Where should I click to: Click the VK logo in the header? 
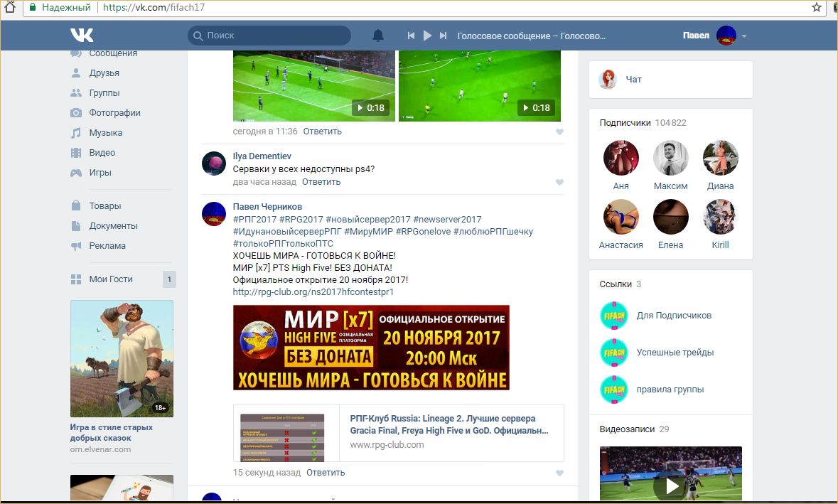pos(82,36)
